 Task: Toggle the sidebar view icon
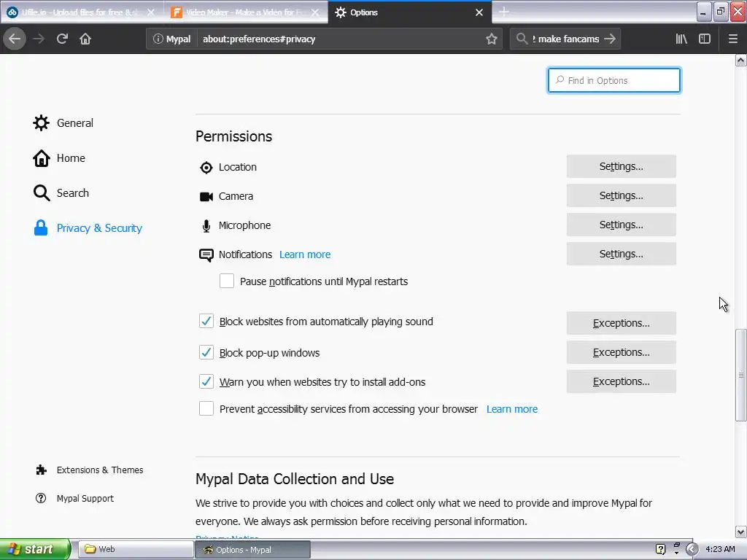705,39
